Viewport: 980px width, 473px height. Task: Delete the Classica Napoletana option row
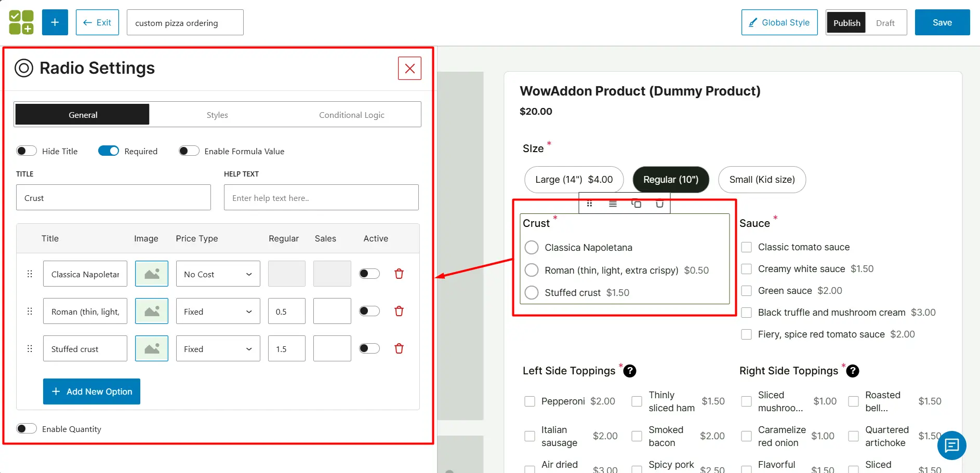click(399, 274)
